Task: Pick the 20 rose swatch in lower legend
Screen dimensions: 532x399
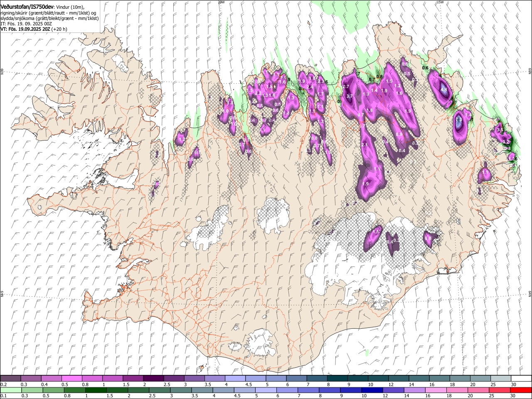Action: 478,390
